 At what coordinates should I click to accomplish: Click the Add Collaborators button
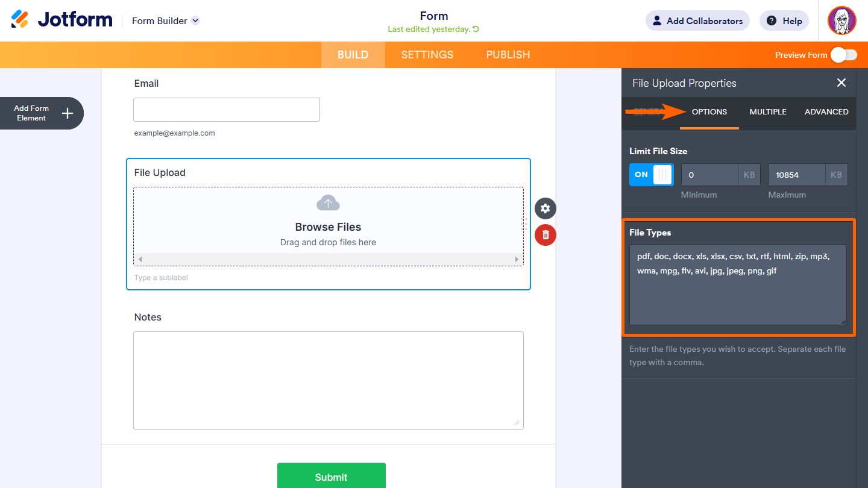click(697, 20)
